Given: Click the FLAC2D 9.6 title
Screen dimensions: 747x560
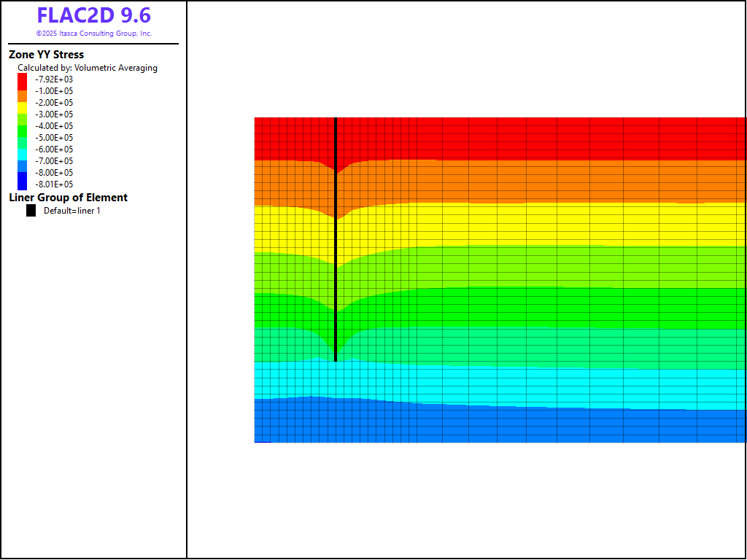Looking at the screenshot, I should tap(94, 16).
